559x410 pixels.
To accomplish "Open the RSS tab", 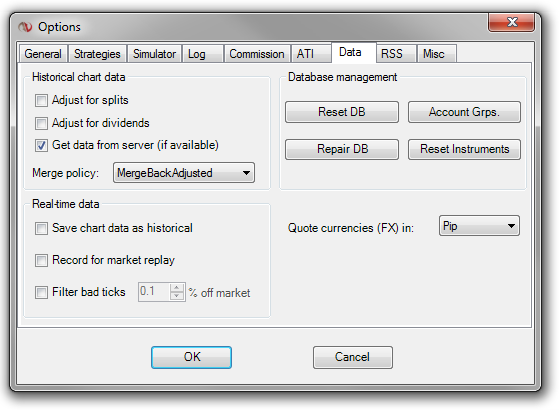I will 396,54.
